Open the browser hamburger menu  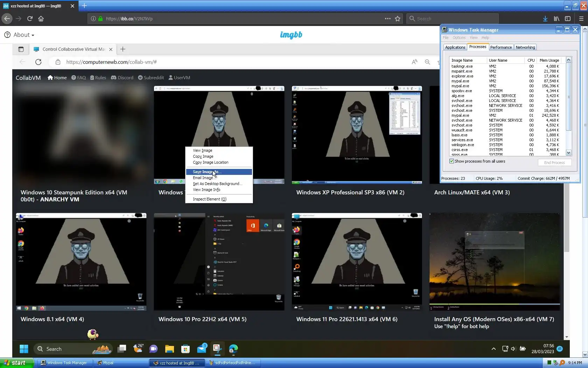click(581, 19)
